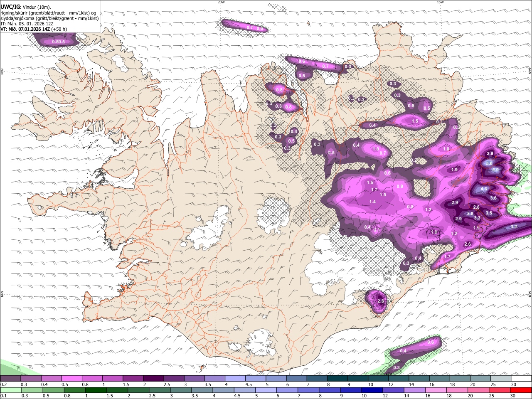Click the 0.5 bright pink swatch in purple snow legend
532x399 pixels.
(x=71, y=379)
